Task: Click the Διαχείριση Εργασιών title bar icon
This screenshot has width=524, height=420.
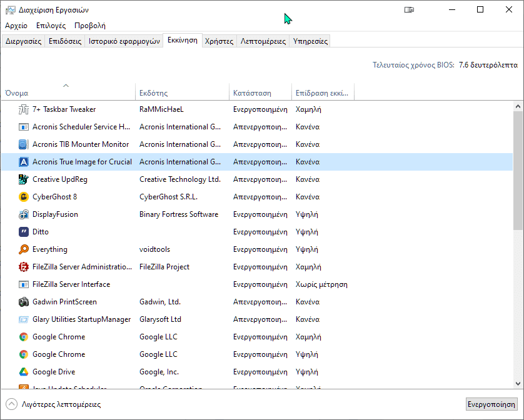Action: (x=11, y=10)
